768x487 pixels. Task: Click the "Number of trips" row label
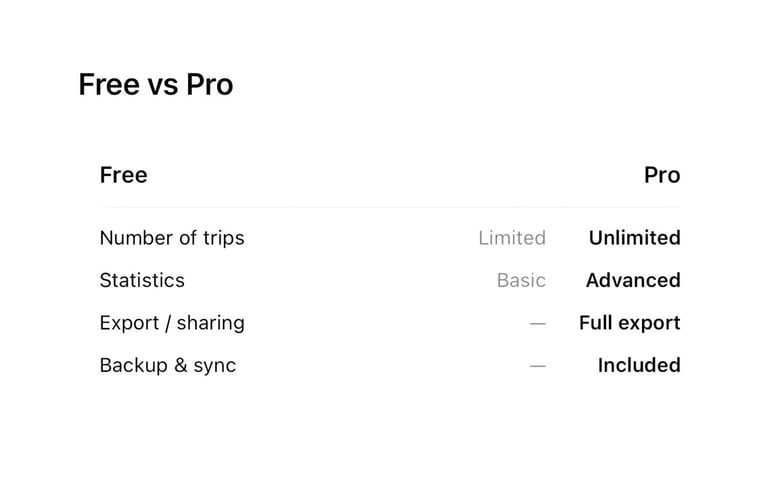click(x=172, y=238)
